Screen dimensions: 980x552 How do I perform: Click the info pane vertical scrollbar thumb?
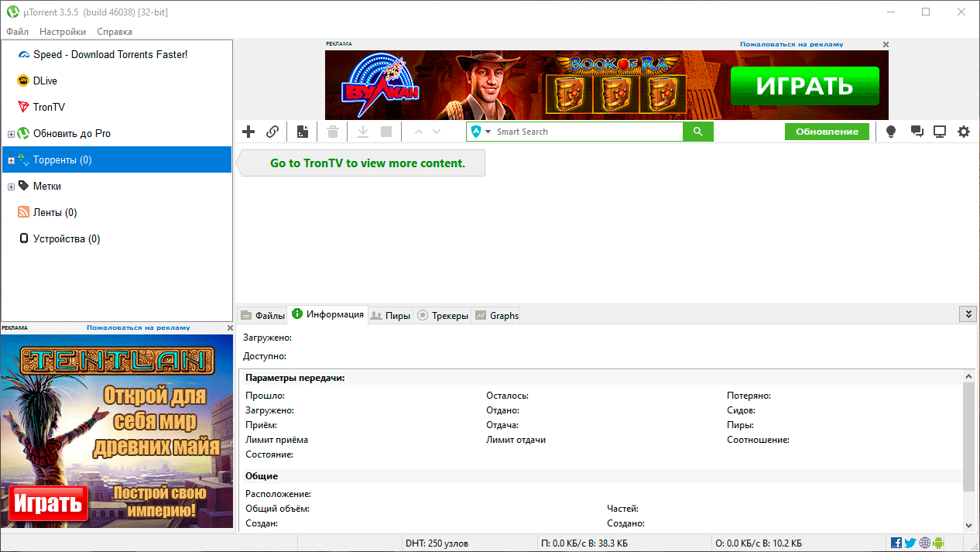pyautogui.click(x=968, y=437)
